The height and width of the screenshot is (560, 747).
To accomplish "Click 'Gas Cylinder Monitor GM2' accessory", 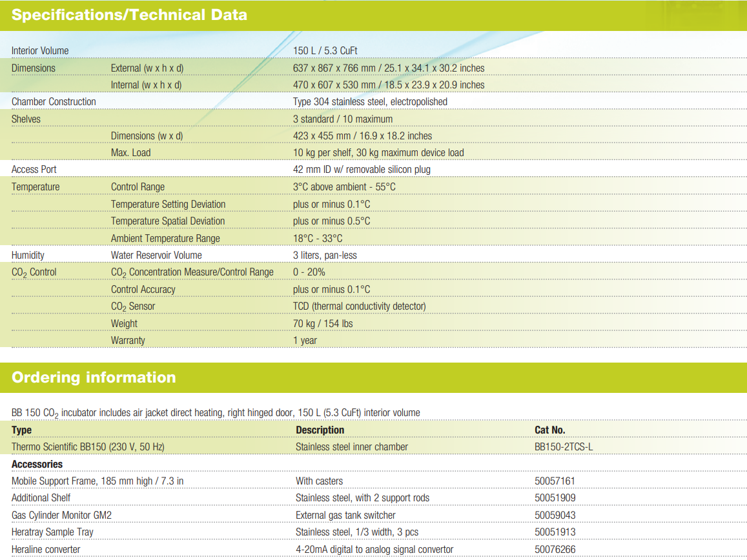I will pos(61,515).
